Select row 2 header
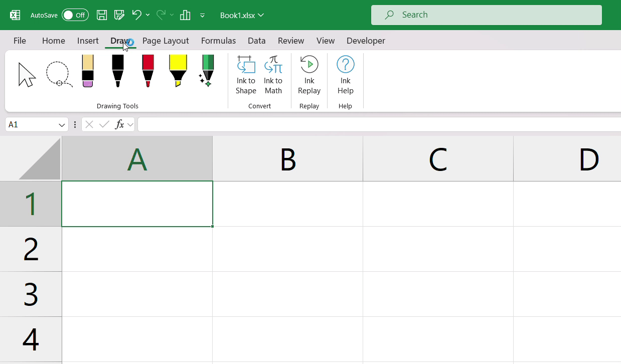The height and width of the screenshot is (364, 621). pyautogui.click(x=31, y=249)
